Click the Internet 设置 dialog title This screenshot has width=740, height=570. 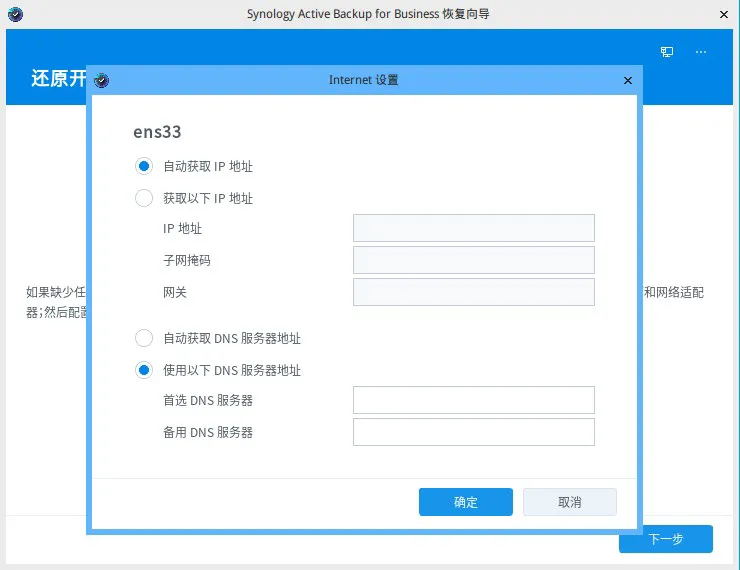(x=363, y=80)
